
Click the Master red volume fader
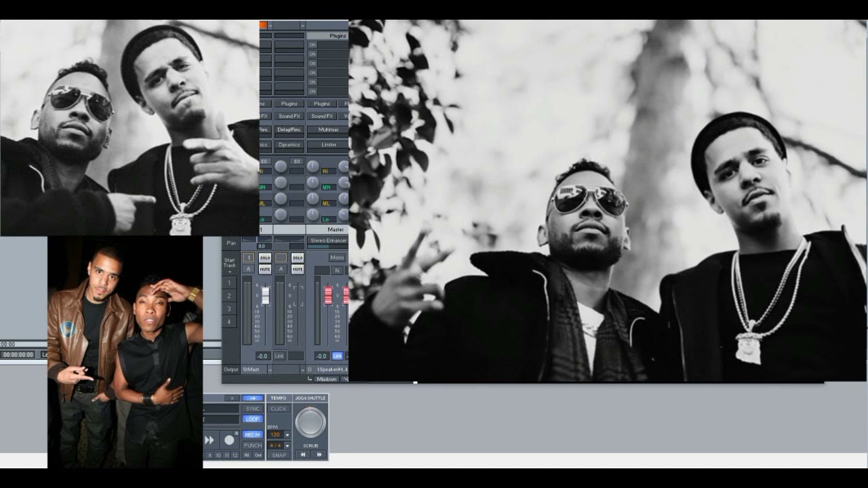click(328, 295)
